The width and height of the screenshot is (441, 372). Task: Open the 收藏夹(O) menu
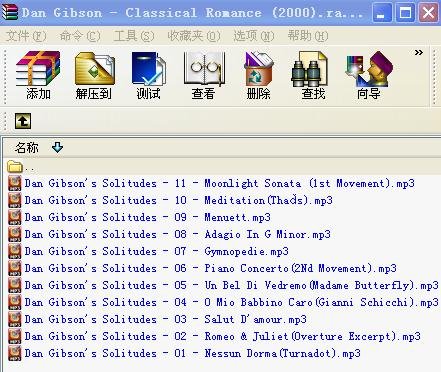tap(194, 36)
